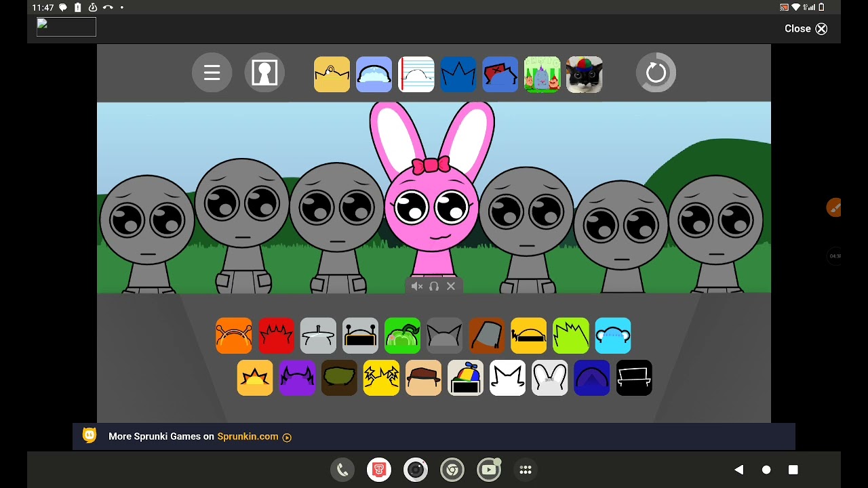Pick the white bunny ears sound icon
The width and height of the screenshot is (868, 488).
click(549, 378)
